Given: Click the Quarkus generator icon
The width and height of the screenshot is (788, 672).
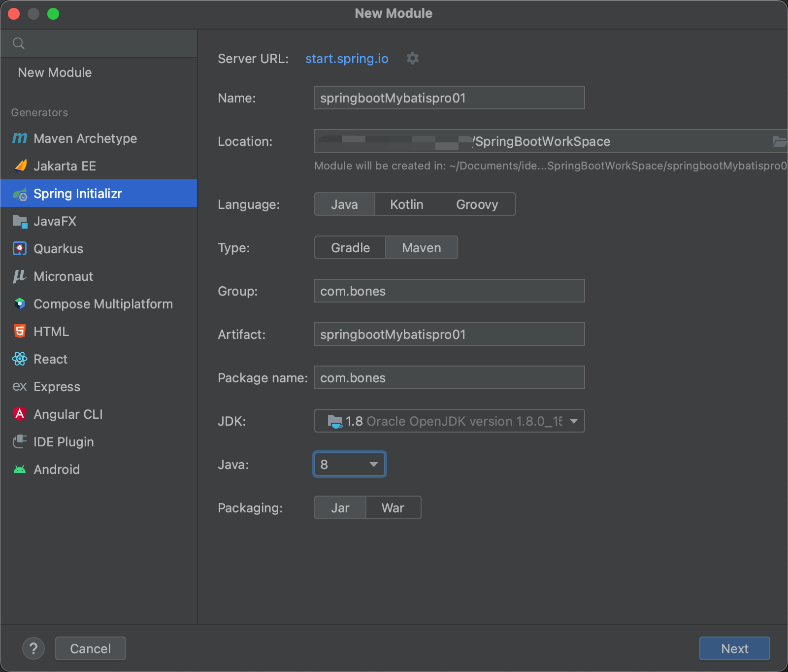Looking at the screenshot, I should 20,249.
